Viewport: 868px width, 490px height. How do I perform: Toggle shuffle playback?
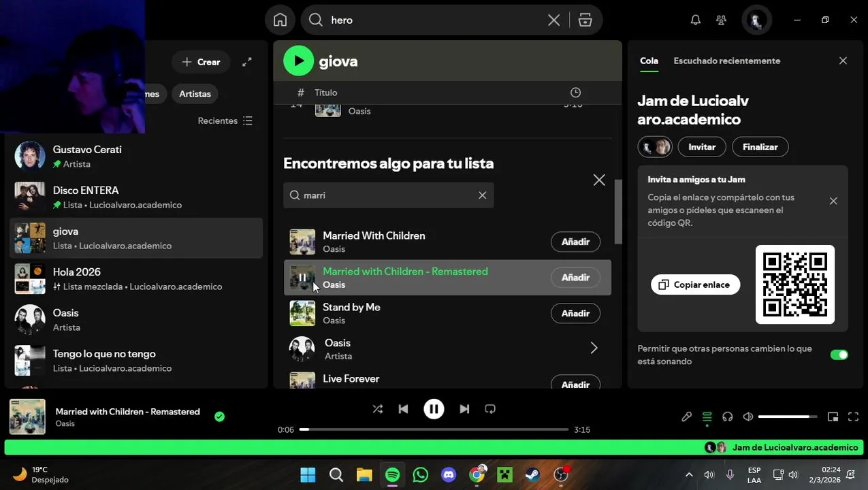coord(377,409)
